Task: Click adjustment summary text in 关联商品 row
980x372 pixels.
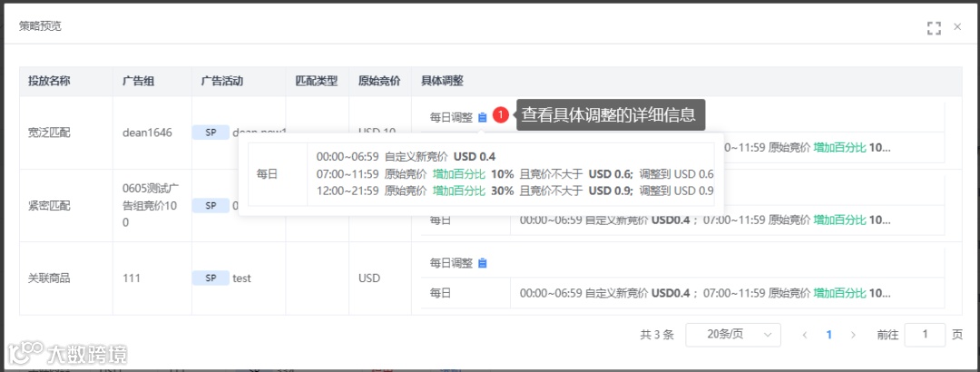Action: [x=705, y=292]
